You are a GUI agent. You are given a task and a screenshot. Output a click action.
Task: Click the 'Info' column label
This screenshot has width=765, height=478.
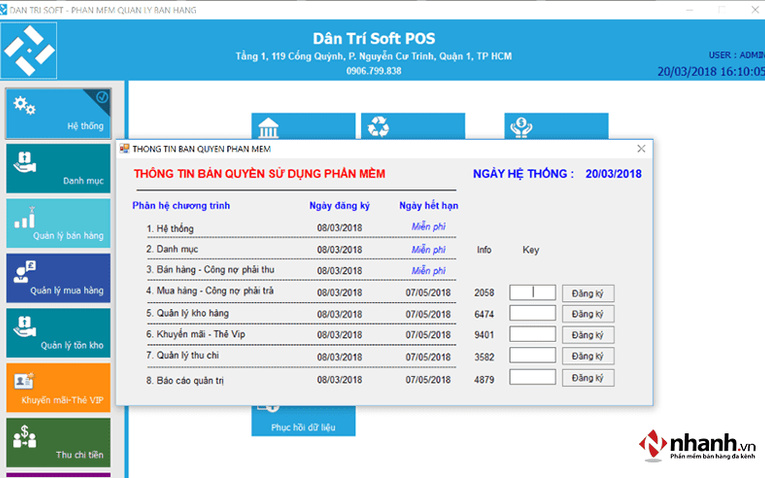pos(484,250)
